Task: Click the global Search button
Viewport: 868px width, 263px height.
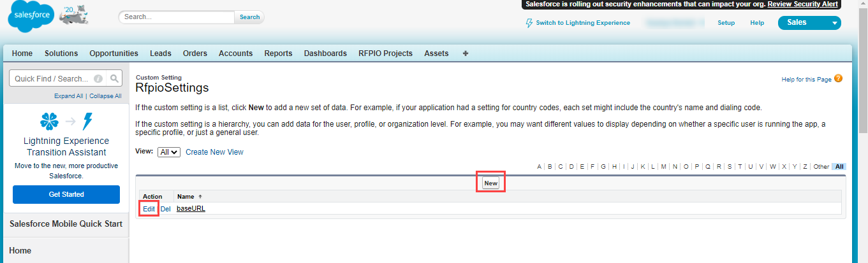Action: (249, 17)
